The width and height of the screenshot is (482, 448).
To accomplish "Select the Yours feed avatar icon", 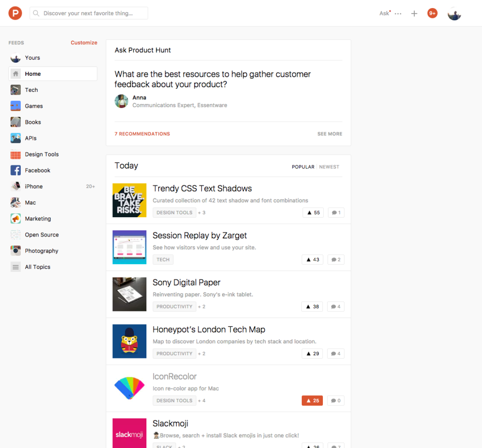I will (16, 58).
